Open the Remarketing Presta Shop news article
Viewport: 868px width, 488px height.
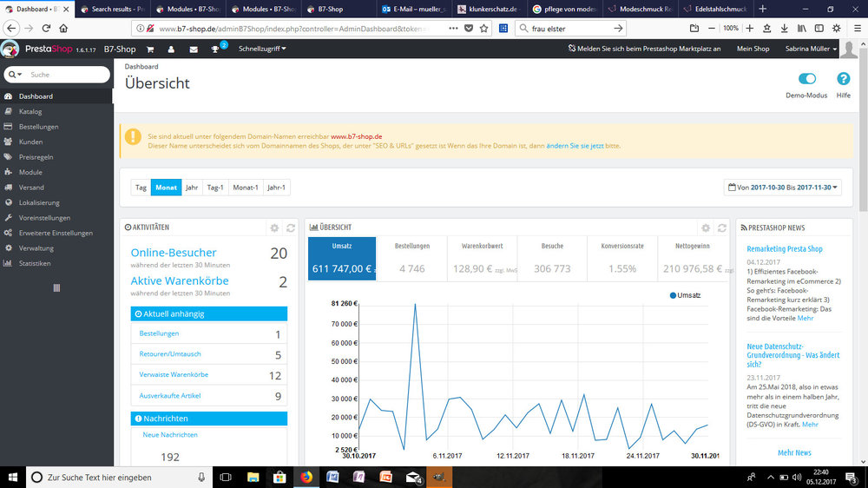(785, 248)
